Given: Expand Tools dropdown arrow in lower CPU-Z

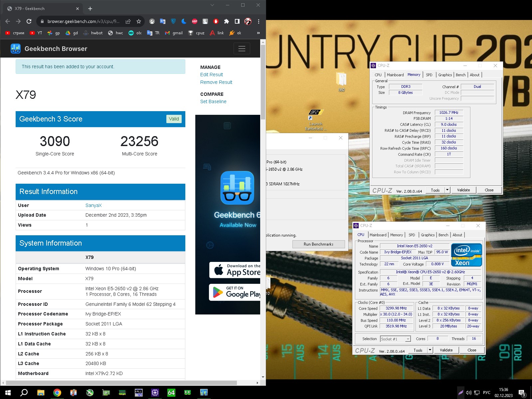Looking at the screenshot, I should click(430, 350).
